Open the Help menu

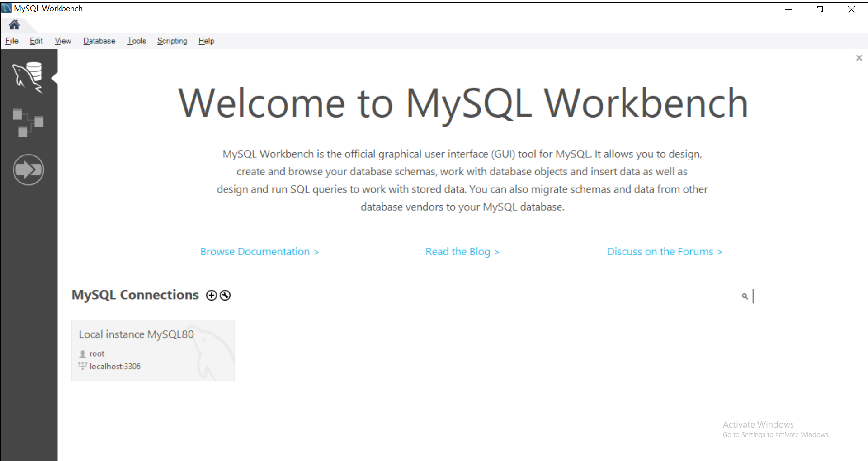(x=206, y=41)
